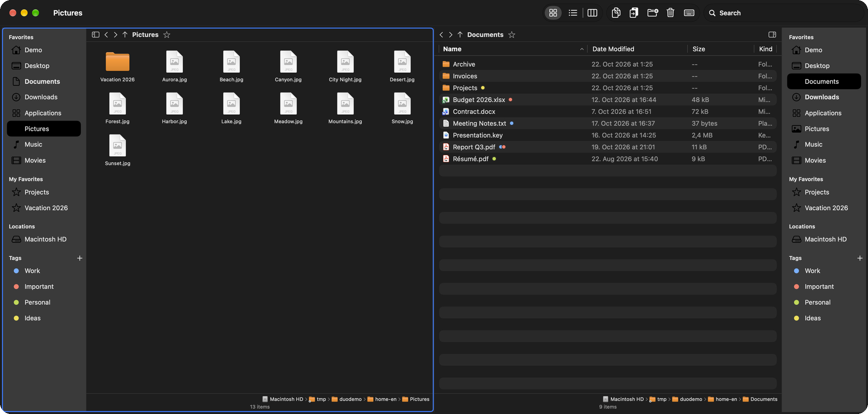Viewport: 868px width, 414px height.
Task: Click duodemo in Pictures path bar
Action: (347, 399)
